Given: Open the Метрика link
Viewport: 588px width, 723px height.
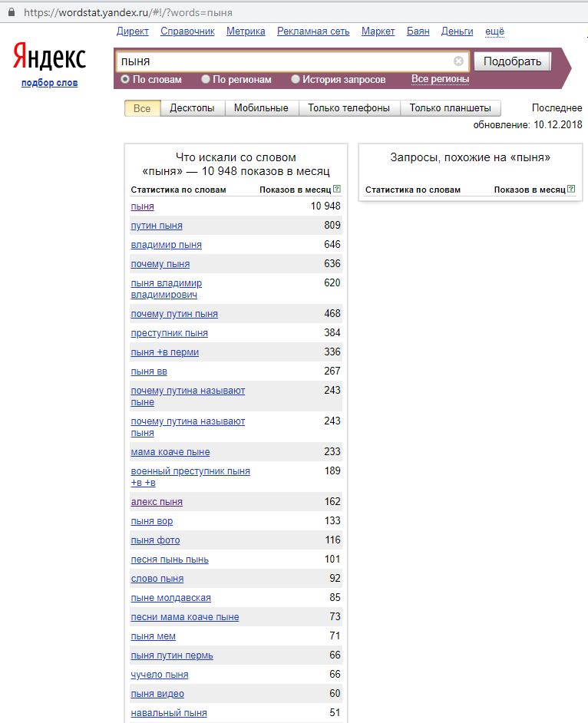Looking at the screenshot, I should [246, 31].
